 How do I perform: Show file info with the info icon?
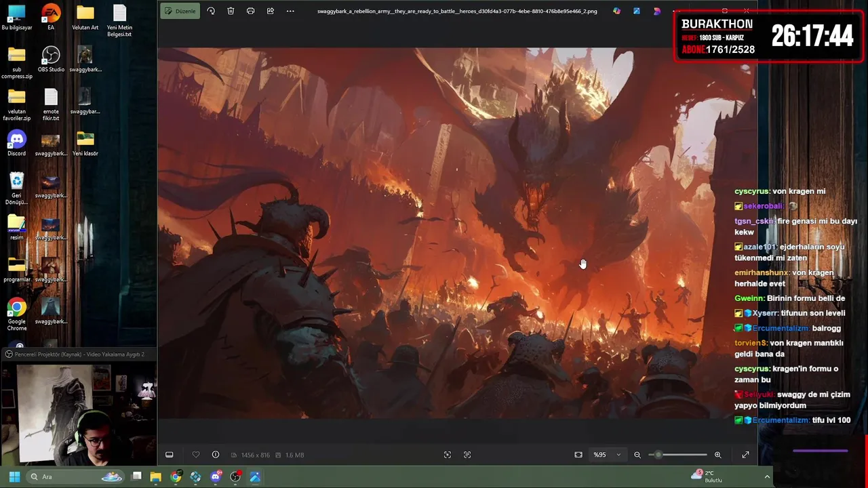point(216,455)
